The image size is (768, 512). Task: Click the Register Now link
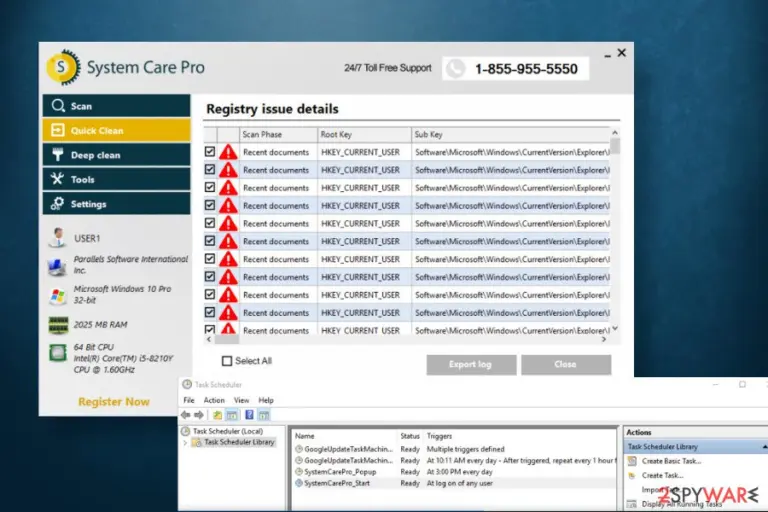pyautogui.click(x=114, y=402)
